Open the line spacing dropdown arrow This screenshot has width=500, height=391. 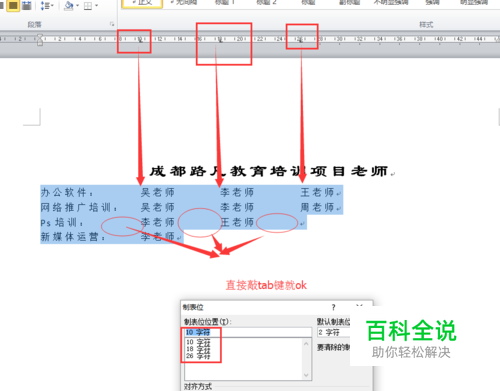click(x=52, y=5)
